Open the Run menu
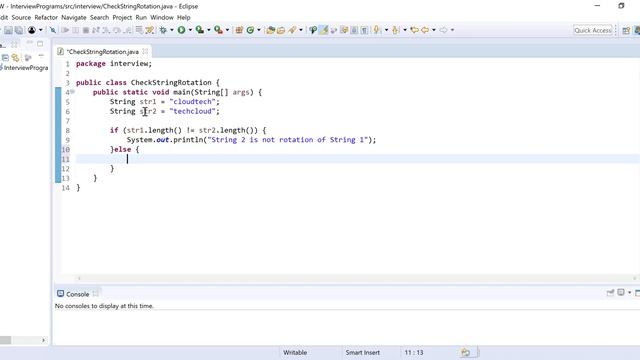640x360 pixels. pos(141,18)
